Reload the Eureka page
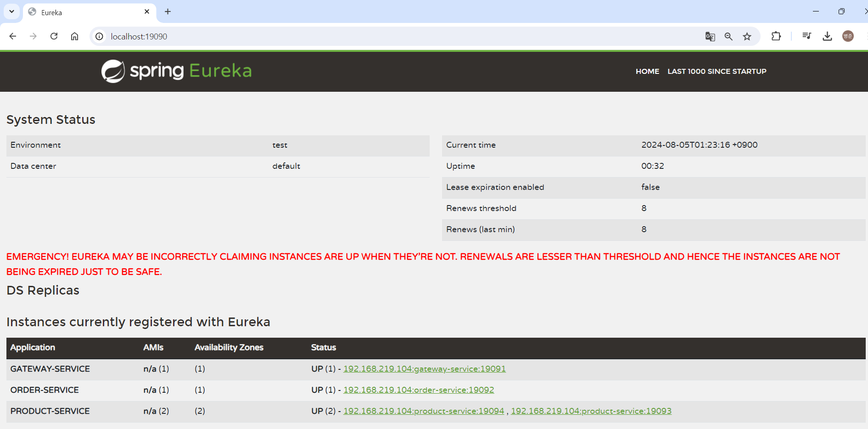The width and height of the screenshot is (868, 429). [x=54, y=36]
